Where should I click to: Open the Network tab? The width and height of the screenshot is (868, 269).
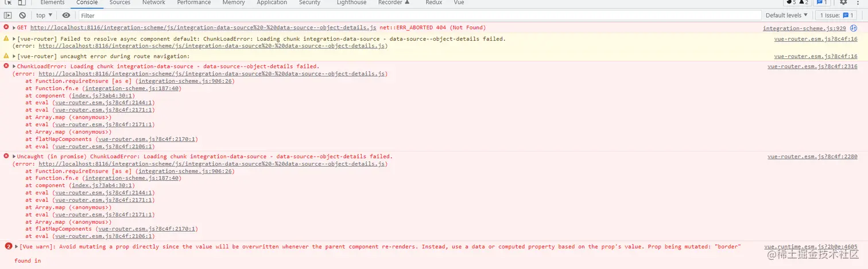coord(154,2)
